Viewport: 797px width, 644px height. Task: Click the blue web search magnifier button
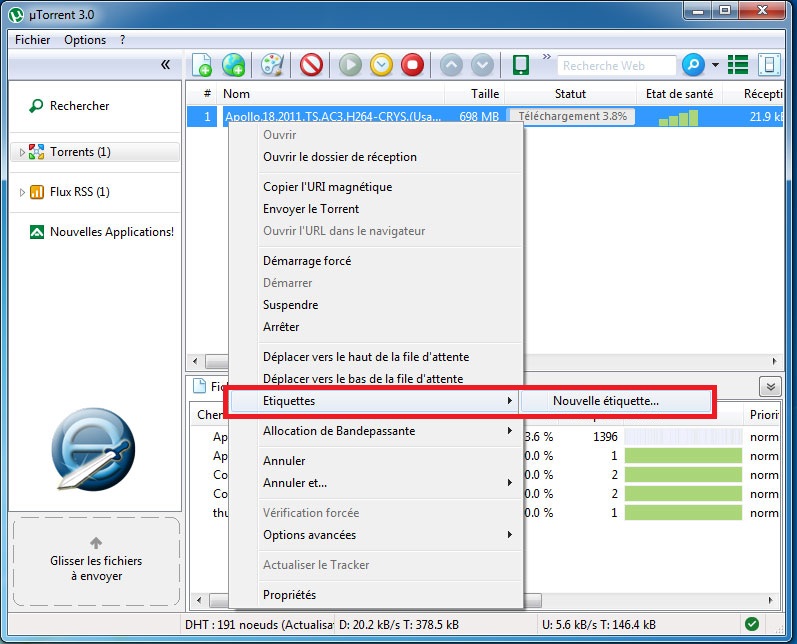pos(693,65)
